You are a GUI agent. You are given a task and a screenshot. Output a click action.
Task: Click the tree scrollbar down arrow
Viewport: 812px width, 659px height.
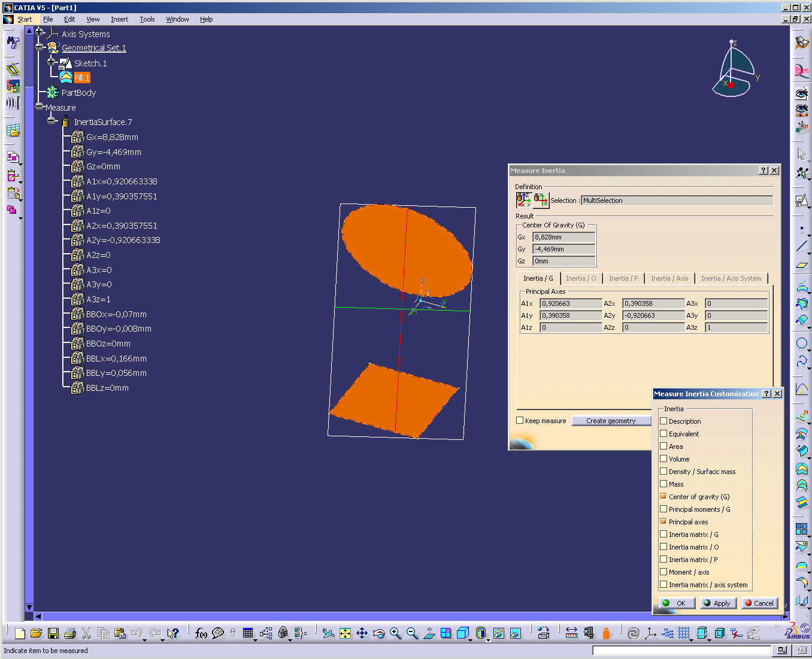29,607
